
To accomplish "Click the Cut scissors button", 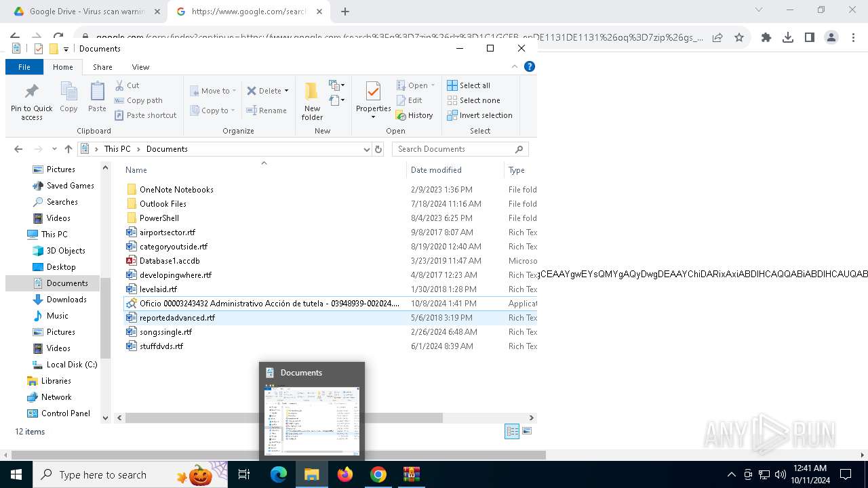I will [127, 85].
